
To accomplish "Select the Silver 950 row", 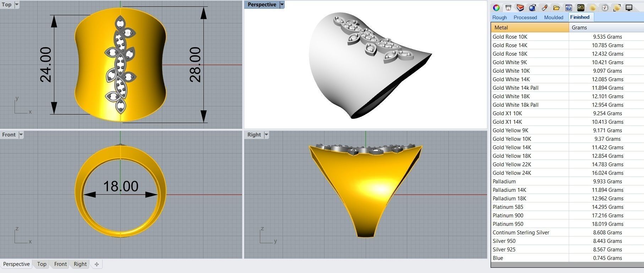I will [x=567, y=241].
